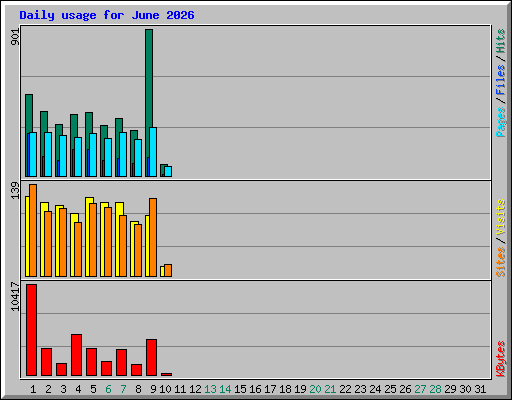Select the red KBytes bar for day 4
This screenshot has width=512, height=400.
point(76,355)
